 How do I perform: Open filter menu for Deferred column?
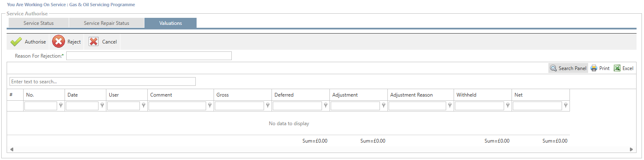tap(326, 106)
